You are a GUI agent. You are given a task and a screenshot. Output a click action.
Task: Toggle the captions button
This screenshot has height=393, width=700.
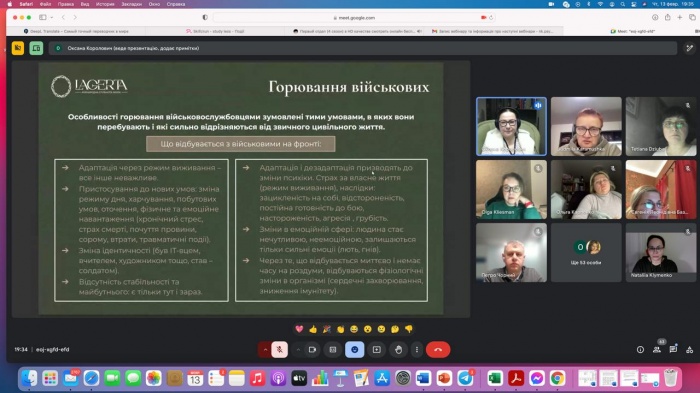click(x=333, y=350)
